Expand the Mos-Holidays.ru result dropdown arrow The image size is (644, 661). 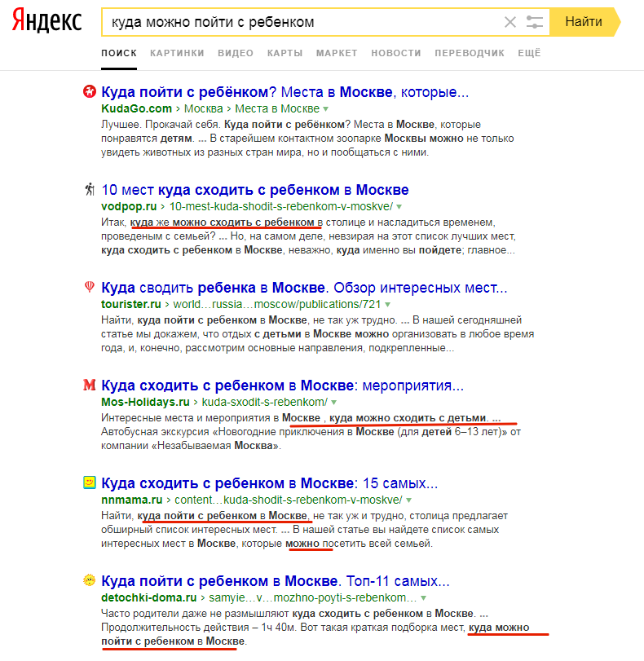[x=334, y=403]
